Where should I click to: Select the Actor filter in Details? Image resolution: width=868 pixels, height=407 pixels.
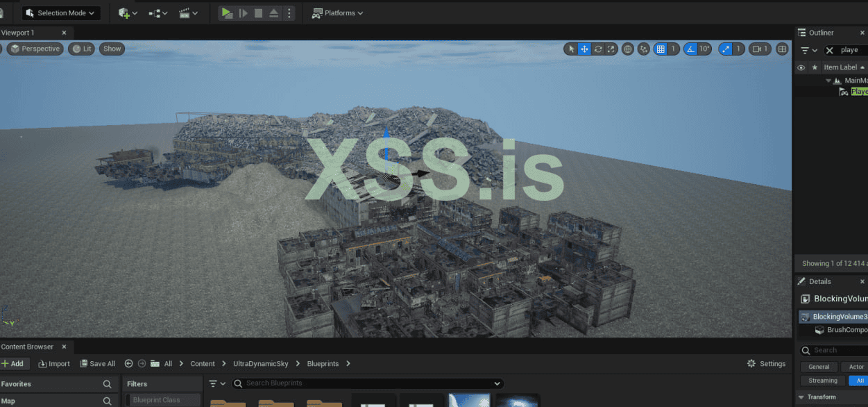click(856, 367)
